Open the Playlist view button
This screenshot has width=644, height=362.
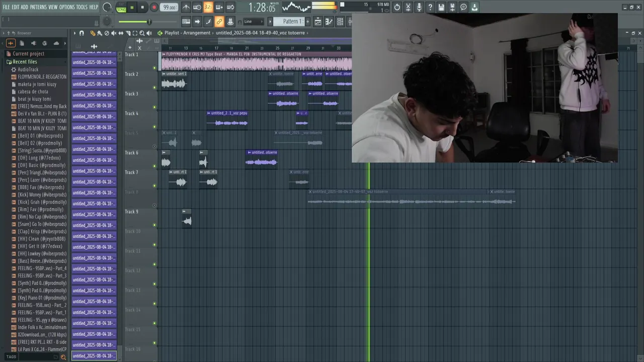pos(318,22)
